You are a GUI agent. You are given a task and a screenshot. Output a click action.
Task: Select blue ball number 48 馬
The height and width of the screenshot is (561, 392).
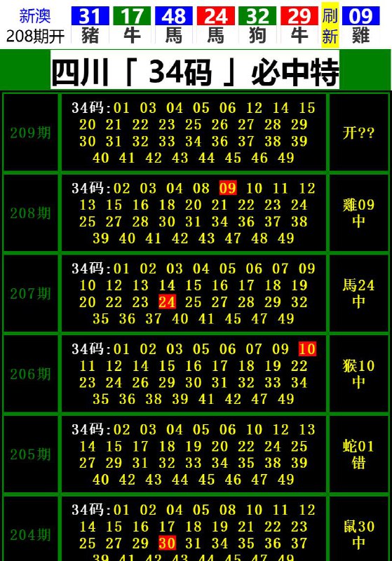173,26
